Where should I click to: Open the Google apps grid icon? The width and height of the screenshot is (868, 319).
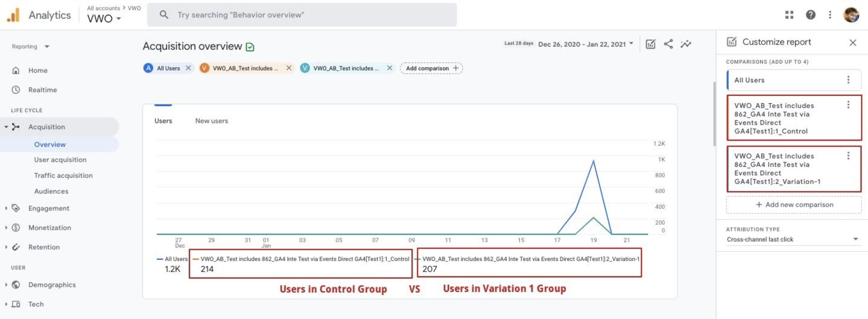(x=789, y=15)
